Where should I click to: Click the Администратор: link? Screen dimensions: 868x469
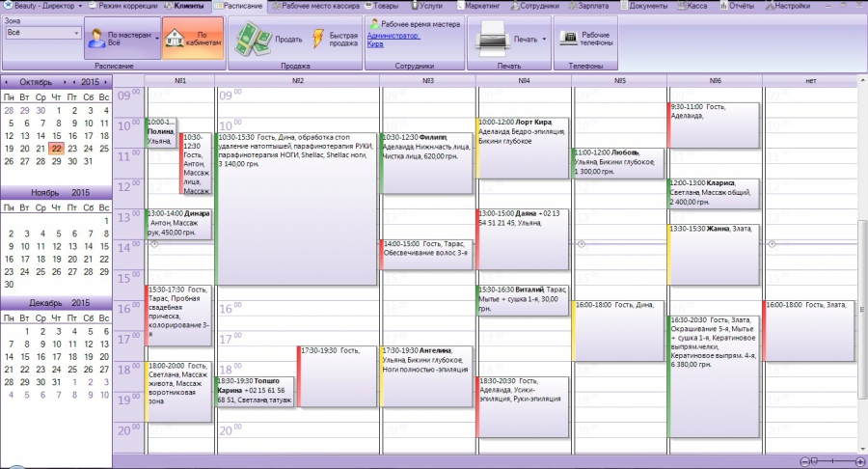393,36
